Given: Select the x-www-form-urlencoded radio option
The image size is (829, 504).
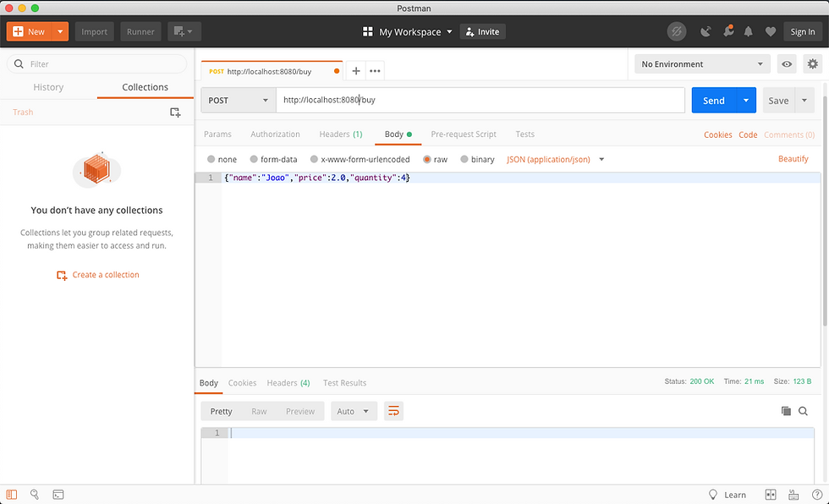Looking at the screenshot, I should click(x=314, y=159).
